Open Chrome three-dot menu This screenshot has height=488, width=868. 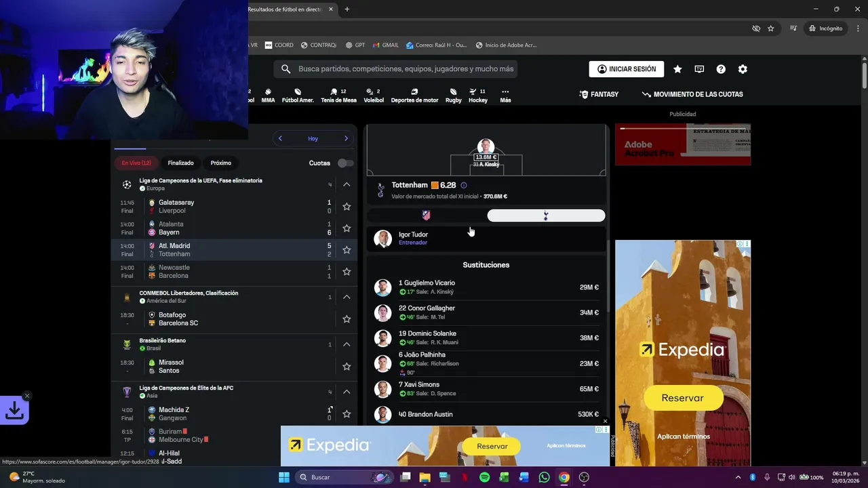(858, 28)
